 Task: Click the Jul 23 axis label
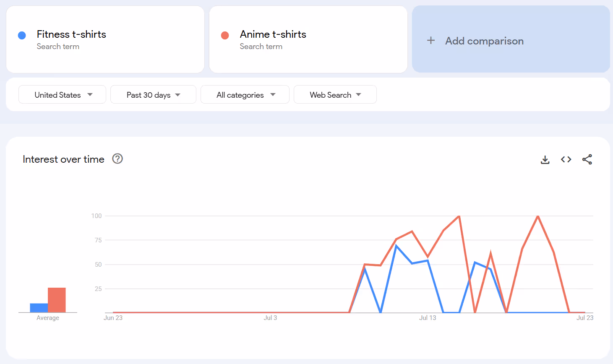pos(585,318)
